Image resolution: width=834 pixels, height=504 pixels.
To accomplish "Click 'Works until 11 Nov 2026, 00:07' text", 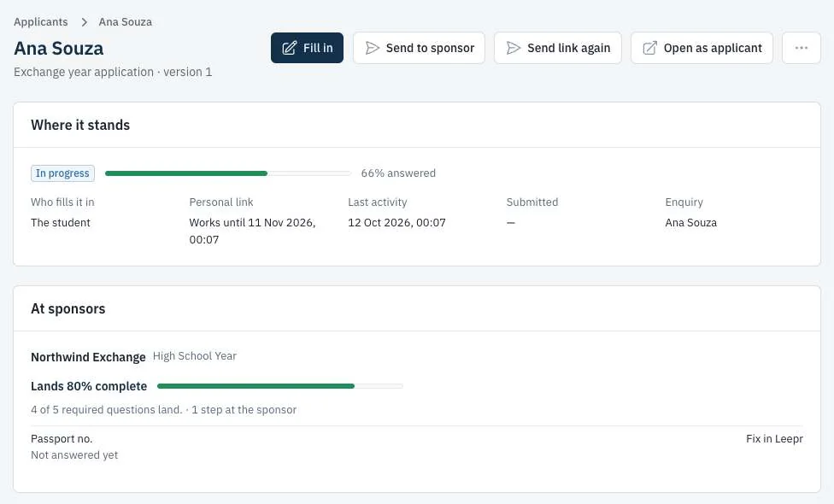I will click(x=253, y=231).
